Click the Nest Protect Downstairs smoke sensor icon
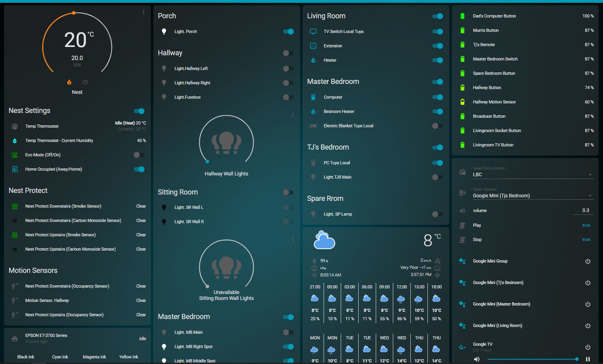603x364 pixels. [14, 206]
